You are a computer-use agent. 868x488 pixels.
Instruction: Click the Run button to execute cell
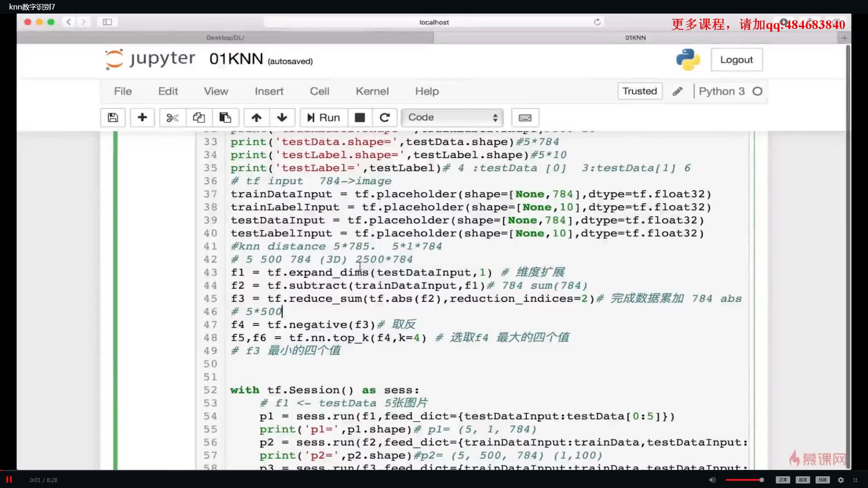322,117
